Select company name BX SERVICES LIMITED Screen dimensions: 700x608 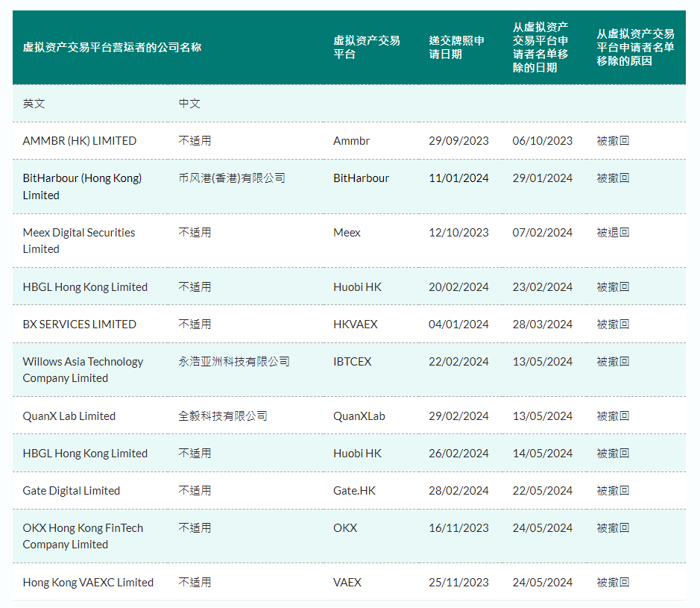(80, 325)
